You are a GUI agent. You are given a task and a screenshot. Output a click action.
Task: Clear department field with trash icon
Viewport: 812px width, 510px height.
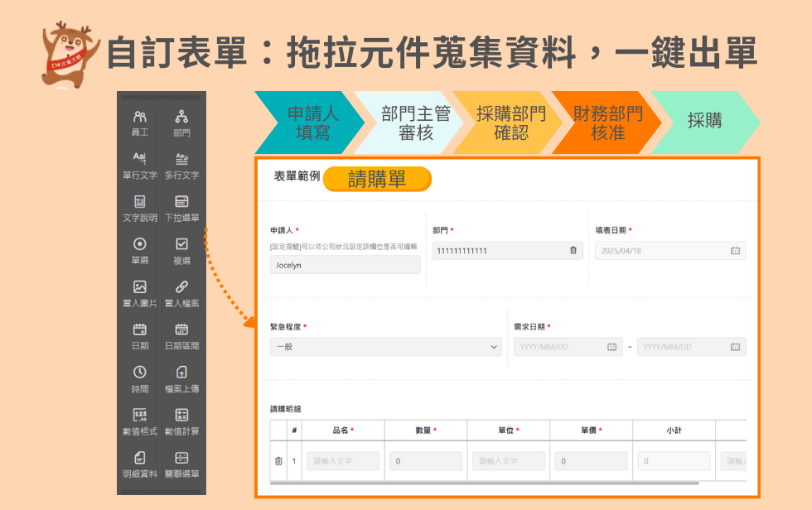coord(573,250)
